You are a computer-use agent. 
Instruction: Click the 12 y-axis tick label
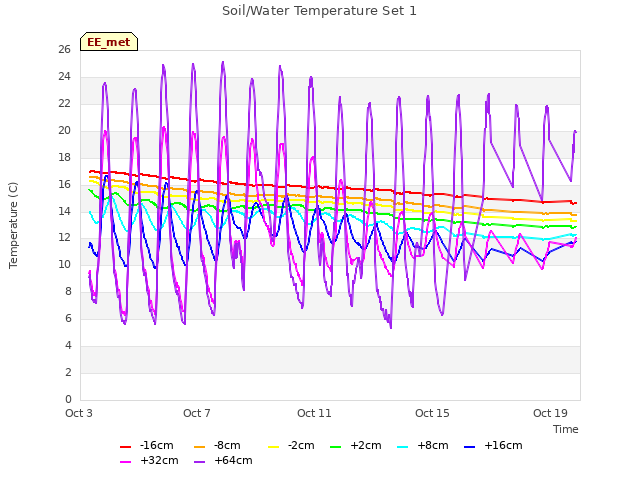[64, 238]
